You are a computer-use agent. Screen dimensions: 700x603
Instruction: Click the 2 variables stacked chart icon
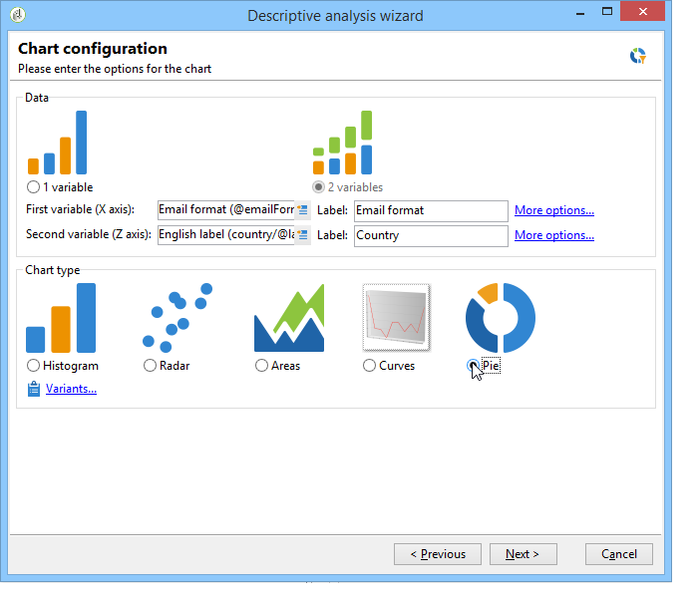point(342,143)
